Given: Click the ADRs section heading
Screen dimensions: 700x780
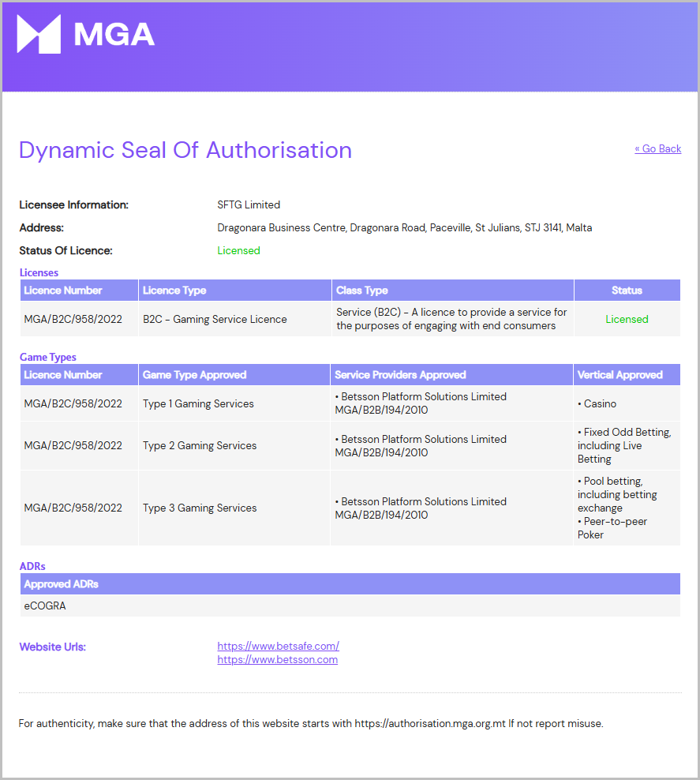Looking at the screenshot, I should [32, 566].
